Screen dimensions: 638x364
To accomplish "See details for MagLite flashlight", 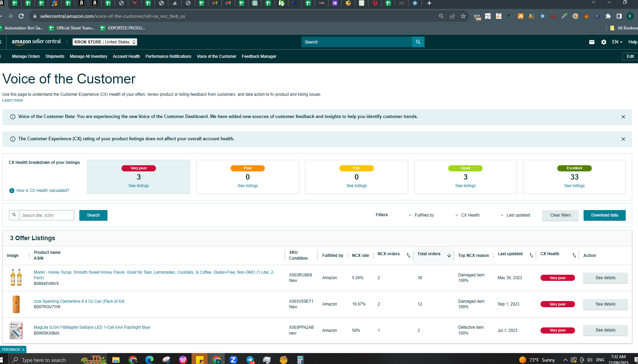I will pos(605,330).
